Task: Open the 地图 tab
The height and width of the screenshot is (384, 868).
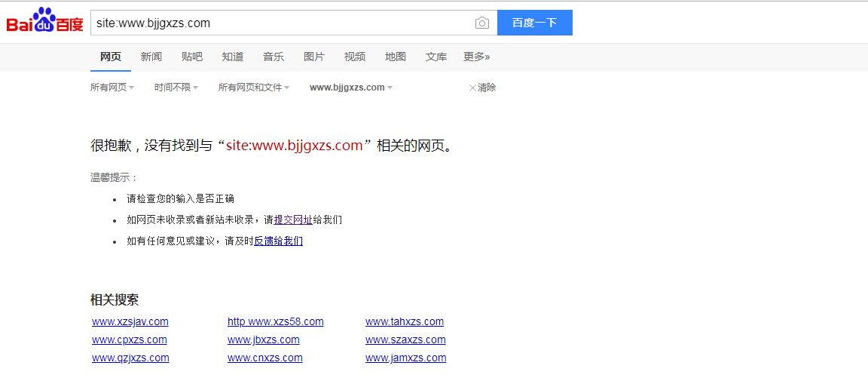Action: point(396,57)
